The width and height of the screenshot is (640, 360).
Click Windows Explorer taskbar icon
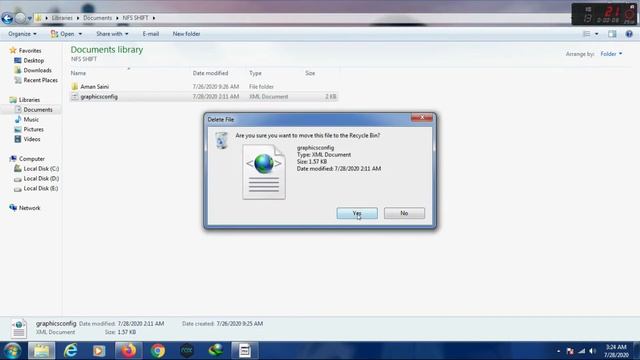pyautogui.click(x=41, y=351)
